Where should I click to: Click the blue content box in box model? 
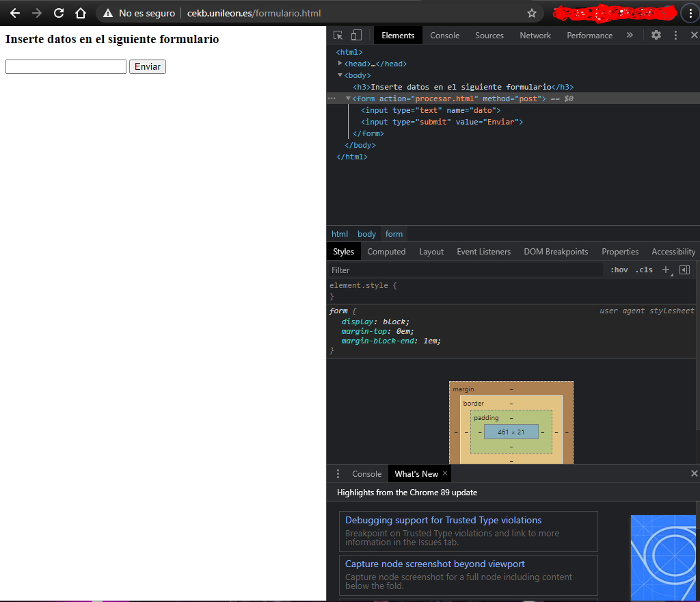point(511,432)
